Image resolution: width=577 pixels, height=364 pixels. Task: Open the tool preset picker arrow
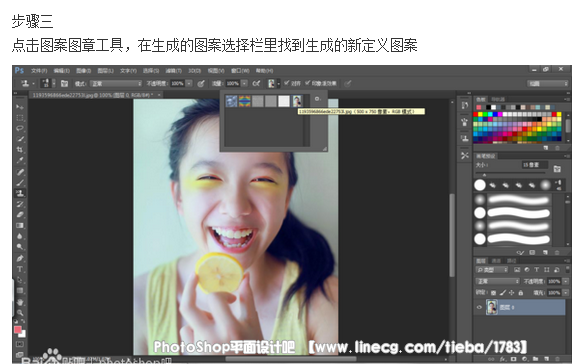33,84
